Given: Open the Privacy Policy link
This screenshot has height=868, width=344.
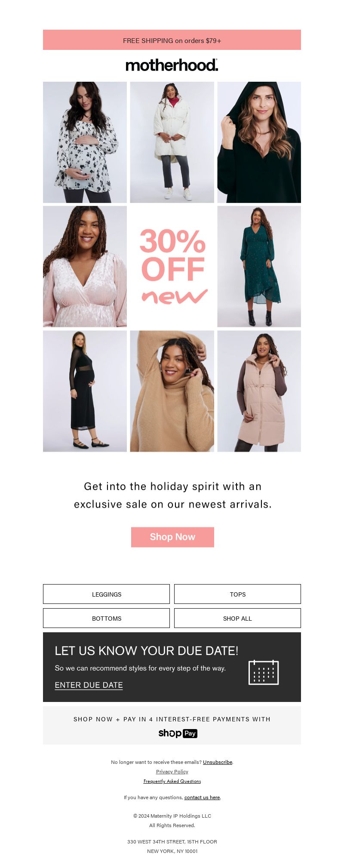Looking at the screenshot, I should [x=172, y=772].
